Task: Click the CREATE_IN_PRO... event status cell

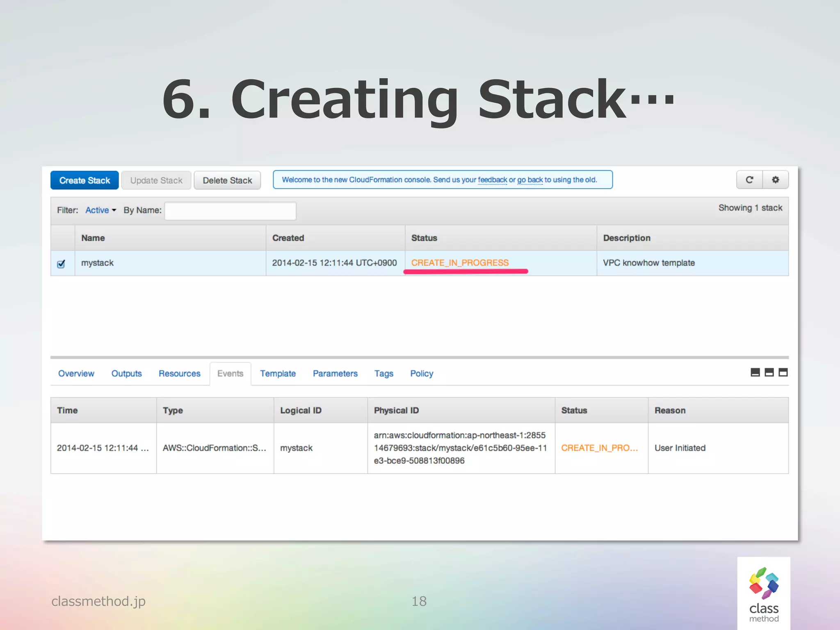Action: click(601, 448)
